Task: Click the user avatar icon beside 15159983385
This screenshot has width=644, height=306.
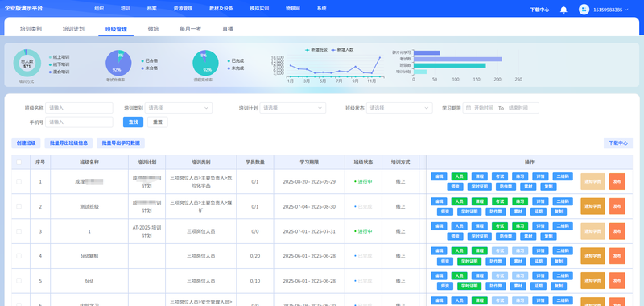Action: click(584, 10)
